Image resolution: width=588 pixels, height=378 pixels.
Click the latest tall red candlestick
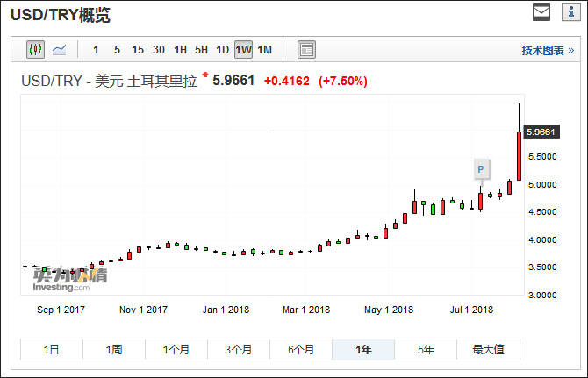(x=519, y=156)
